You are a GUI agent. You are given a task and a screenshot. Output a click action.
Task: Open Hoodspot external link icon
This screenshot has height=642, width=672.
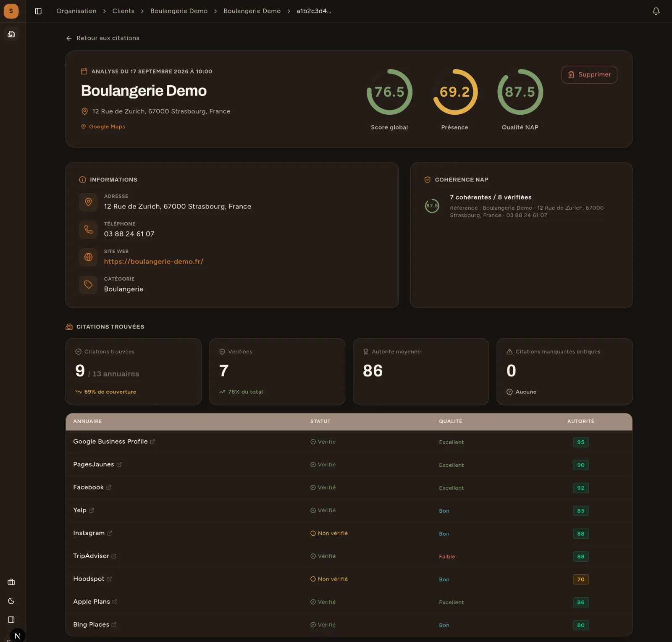(109, 579)
